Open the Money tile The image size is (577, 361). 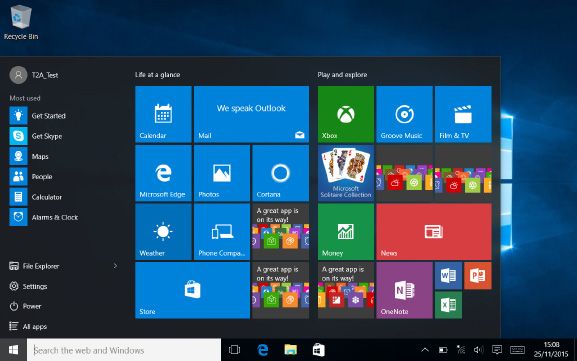(346, 231)
